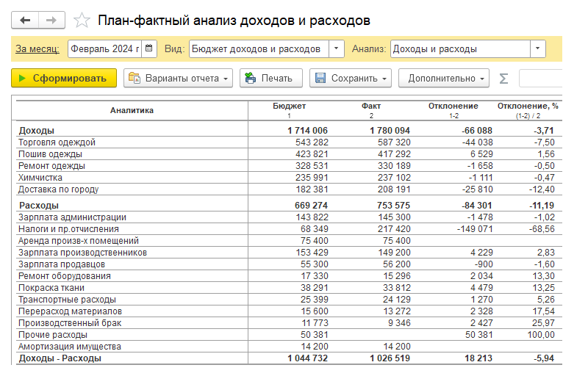Image resolution: width=588 pixels, height=376 pixels.
Task: Click deviation value '-66 088'
Action: point(476,130)
